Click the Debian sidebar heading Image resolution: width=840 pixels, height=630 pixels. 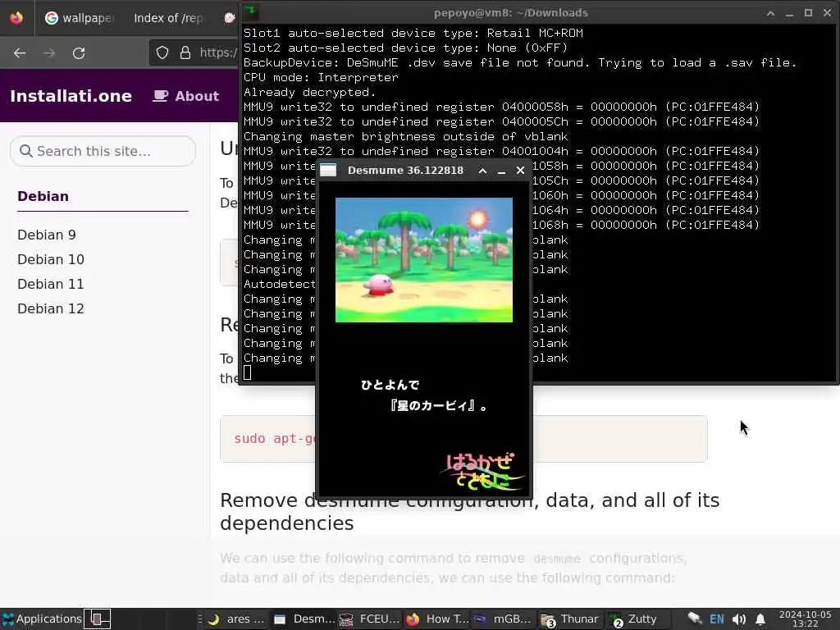click(43, 196)
